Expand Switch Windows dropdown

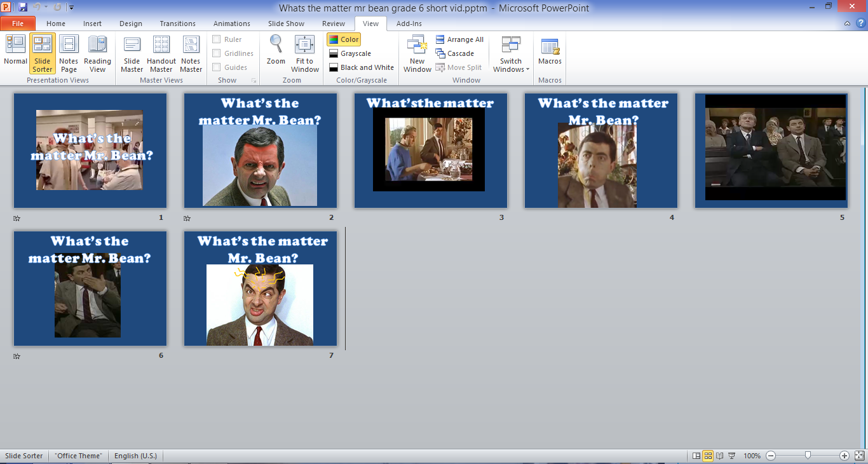coord(511,53)
